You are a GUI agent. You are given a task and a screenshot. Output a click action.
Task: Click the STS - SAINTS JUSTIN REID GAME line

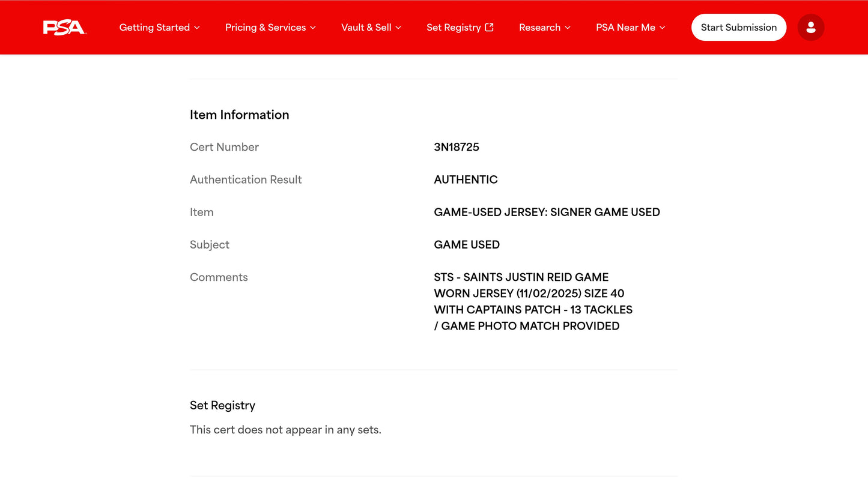click(521, 277)
